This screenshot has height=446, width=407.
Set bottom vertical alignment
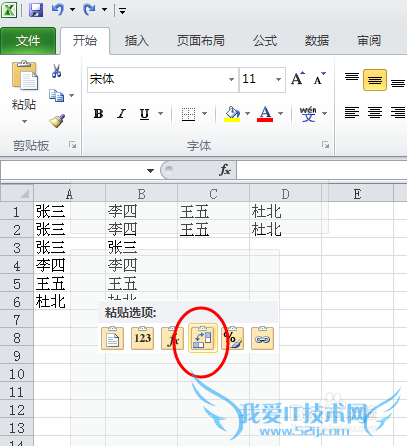tap(398, 82)
